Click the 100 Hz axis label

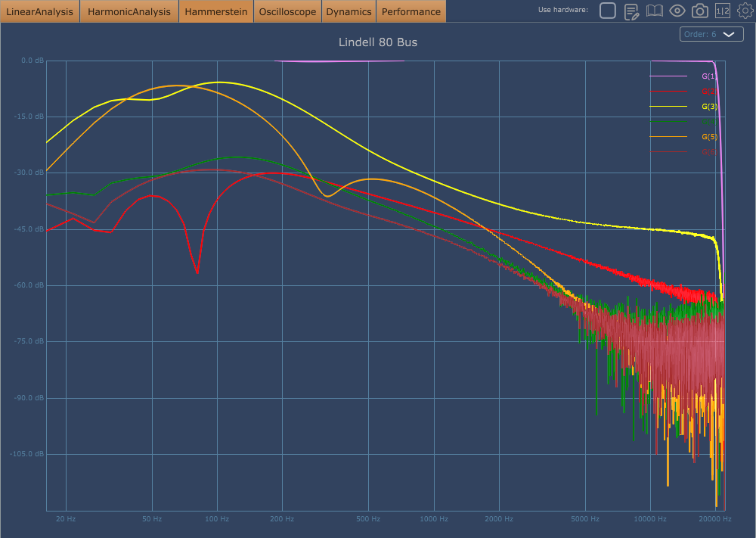coord(217,519)
